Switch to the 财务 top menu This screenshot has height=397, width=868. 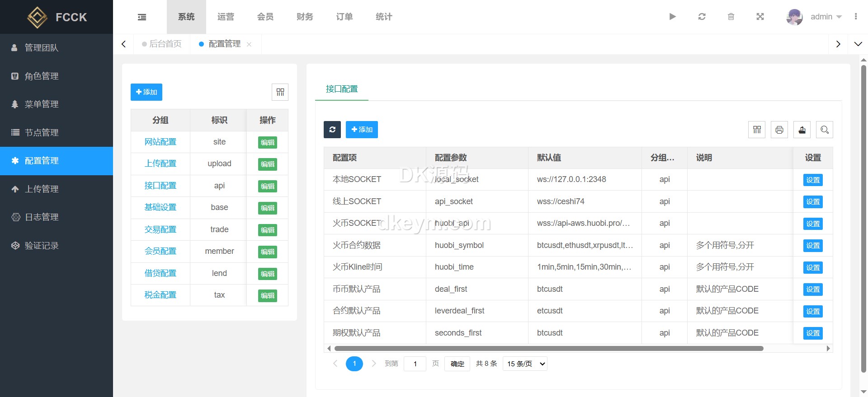click(305, 17)
